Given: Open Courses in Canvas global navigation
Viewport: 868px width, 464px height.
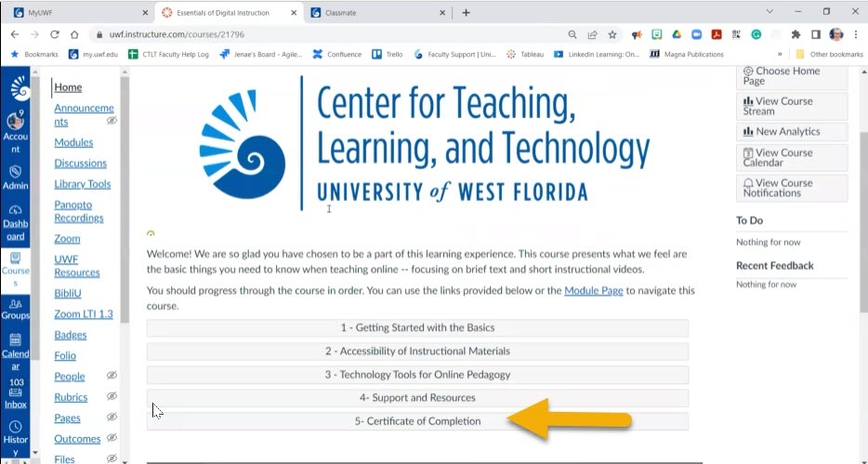Looking at the screenshot, I should click(16, 270).
